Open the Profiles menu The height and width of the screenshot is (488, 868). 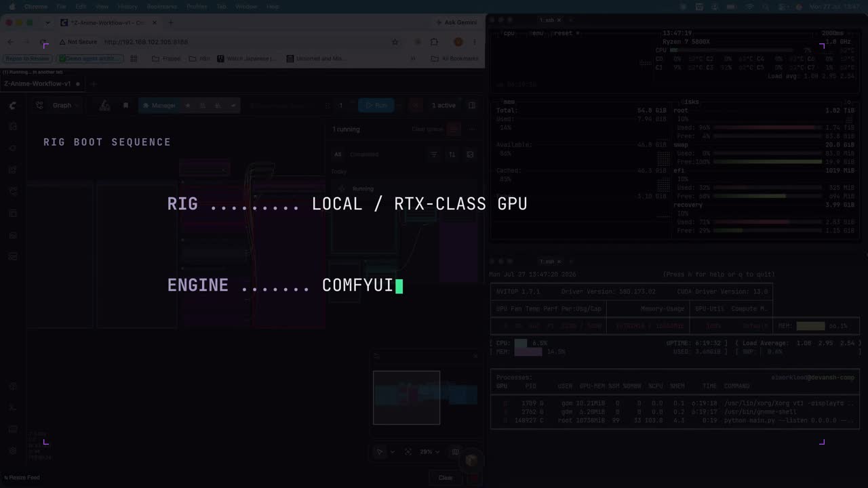tap(197, 6)
